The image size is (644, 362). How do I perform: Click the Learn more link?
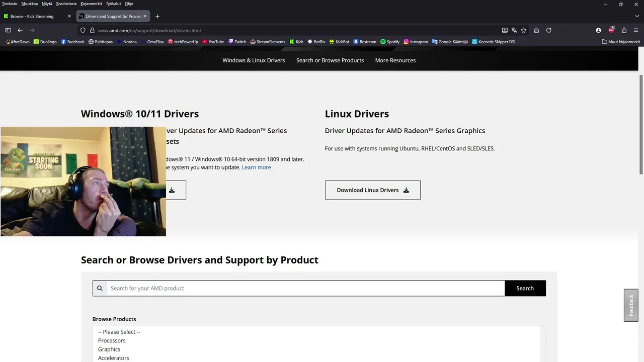pyautogui.click(x=256, y=167)
